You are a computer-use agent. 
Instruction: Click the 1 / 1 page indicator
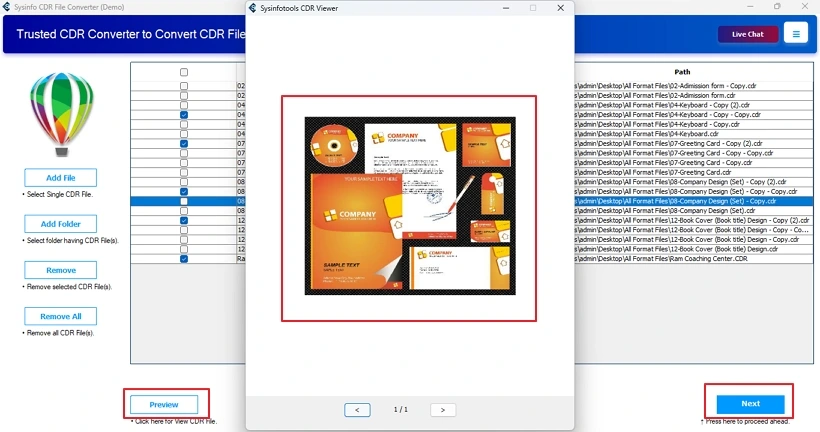401,410
